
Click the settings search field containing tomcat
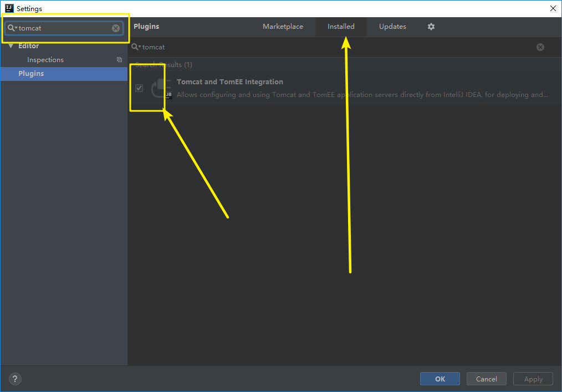64,28
